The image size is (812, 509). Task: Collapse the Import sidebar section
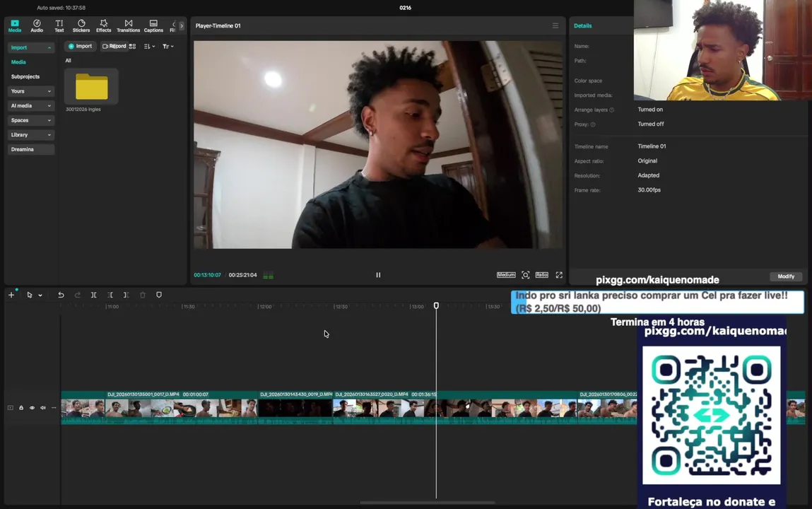pos(30,47)
